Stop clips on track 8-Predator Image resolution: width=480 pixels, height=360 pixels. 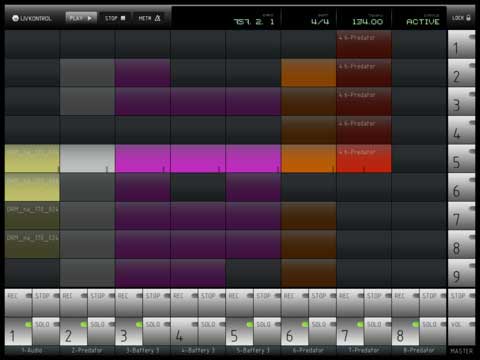point(434,303)
